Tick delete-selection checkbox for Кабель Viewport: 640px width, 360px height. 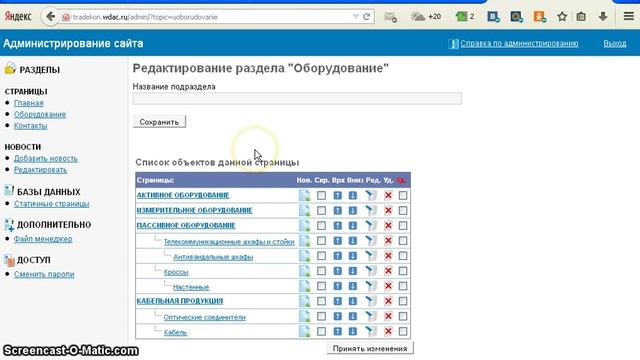[x=403, y=331]
